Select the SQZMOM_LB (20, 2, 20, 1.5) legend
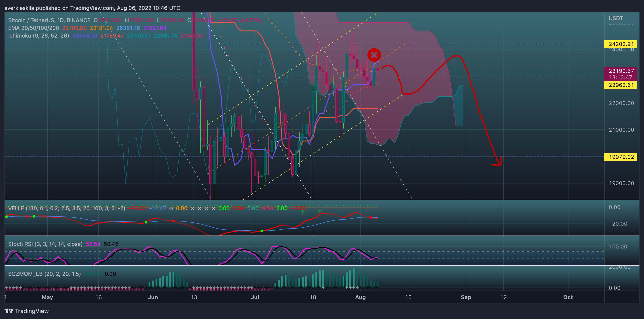The image size is (644, 319). [x=45, y=274]
